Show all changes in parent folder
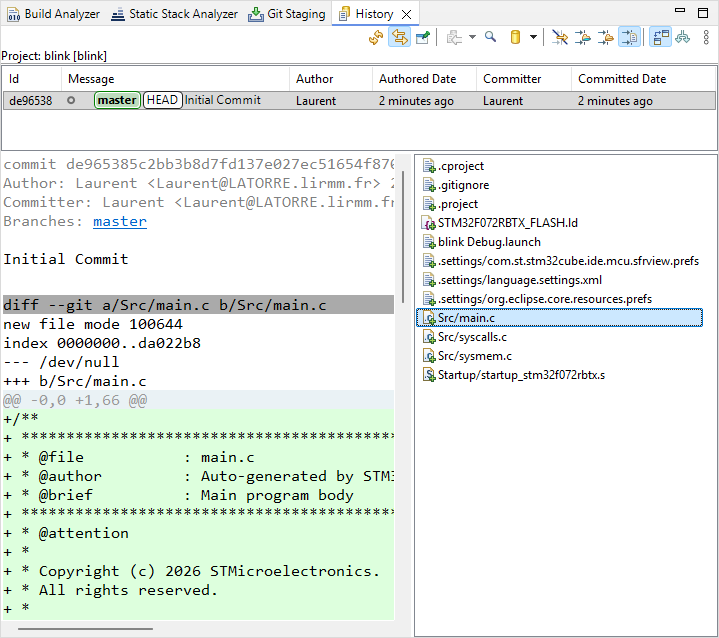The height and width of the screenshot is (638, 719). click(605, 38)
